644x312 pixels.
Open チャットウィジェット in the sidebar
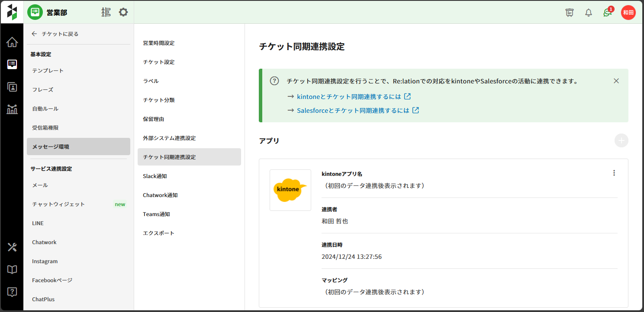[58, 204]
